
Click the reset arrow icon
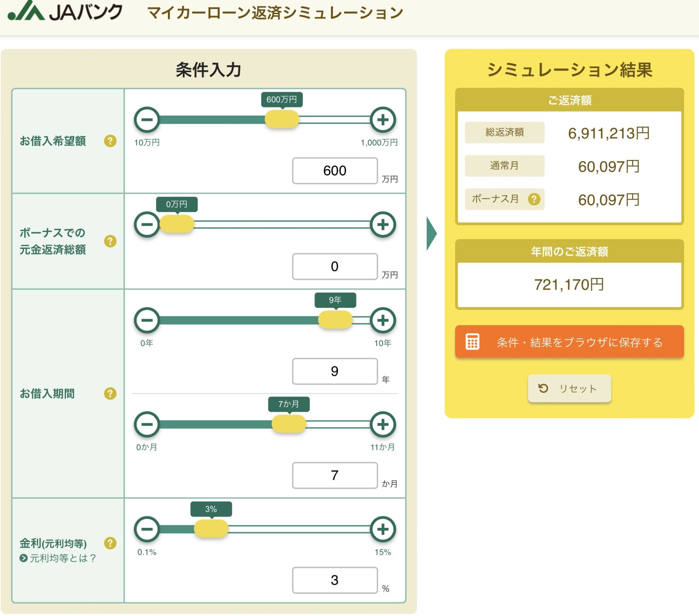pyautogui.click(x=543, y=388)
